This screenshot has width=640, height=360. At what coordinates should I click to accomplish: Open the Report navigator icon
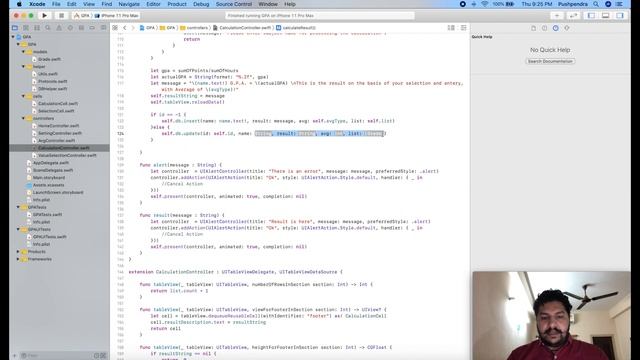click(x=103, y=28)
